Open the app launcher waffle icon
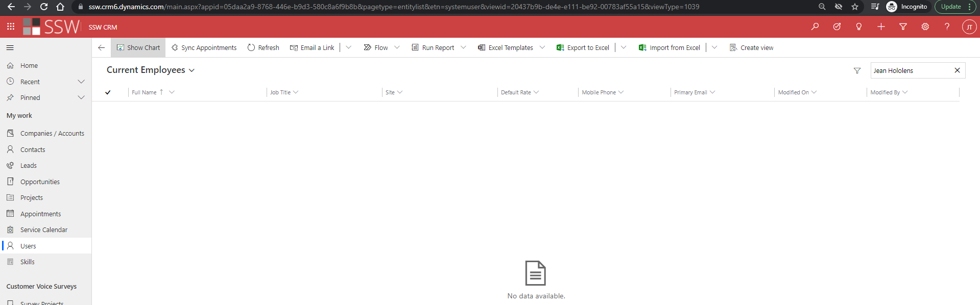This screenshot has width=980, height=305. 10,27
